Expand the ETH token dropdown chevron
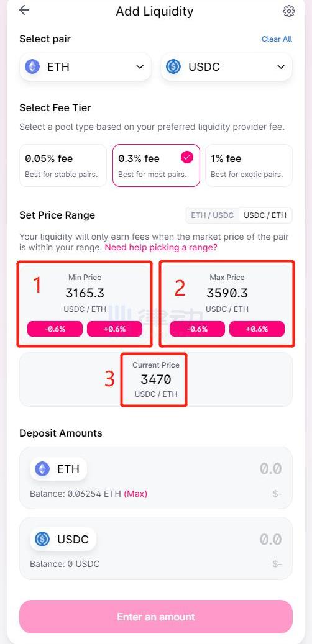The height and width of the screenshot is (644, 312). click(140, 67)
